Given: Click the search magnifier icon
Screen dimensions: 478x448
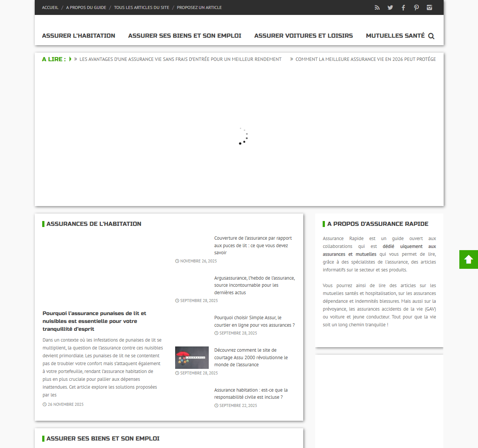Looking at the screenshot, I should pyautogui.click(x=431, y=36).
